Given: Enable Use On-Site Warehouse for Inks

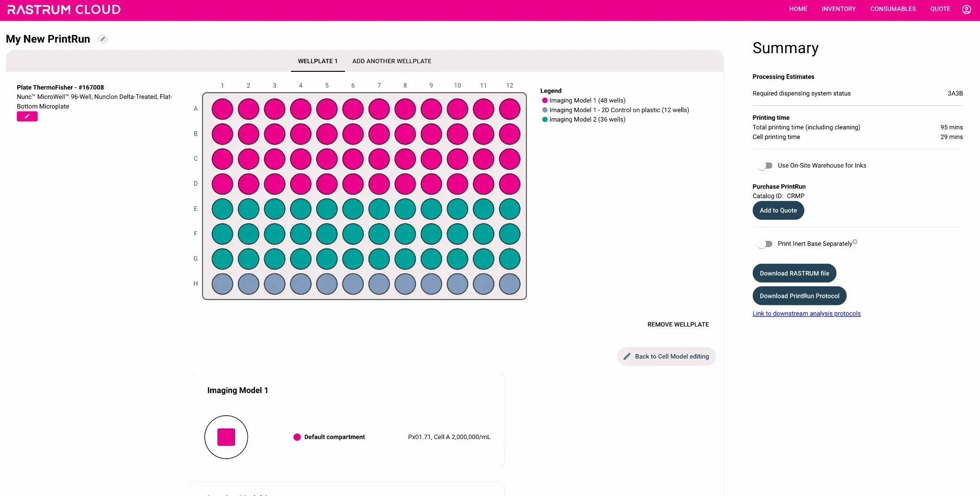Looking at the screenshot, I should point(765,165).
